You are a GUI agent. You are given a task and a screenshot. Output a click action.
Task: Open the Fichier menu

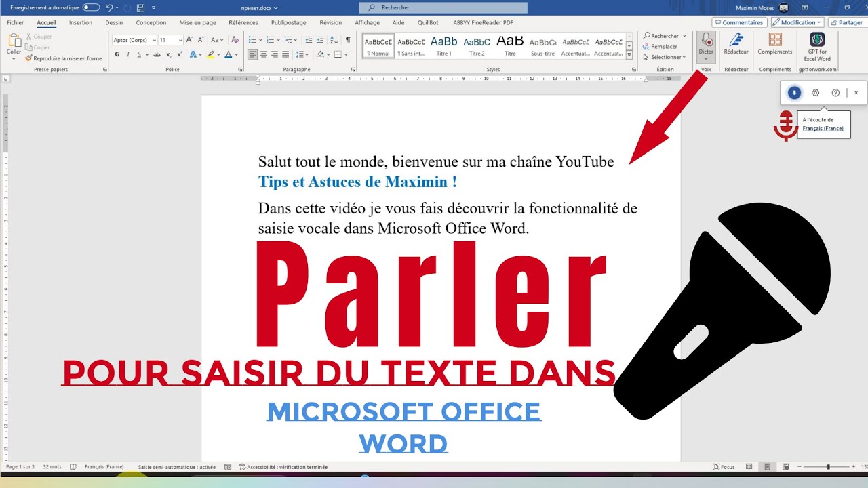click(16, 22)
